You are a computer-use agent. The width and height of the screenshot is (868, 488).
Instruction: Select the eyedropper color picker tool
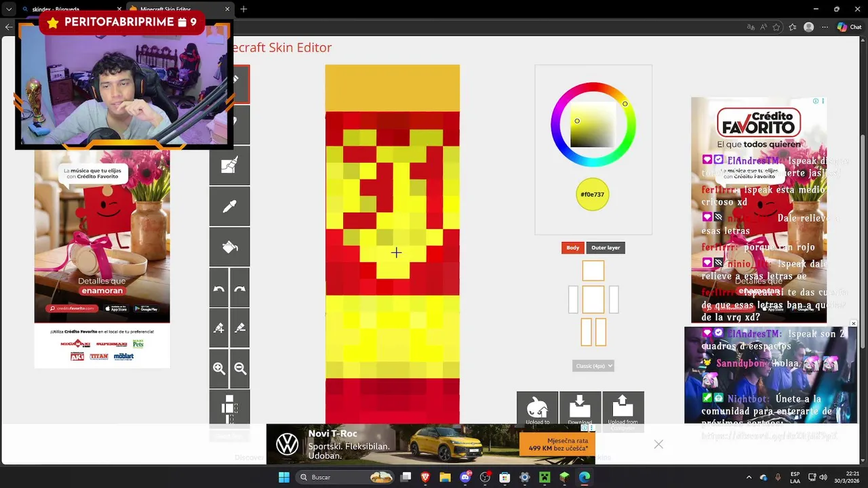[229, 206]
